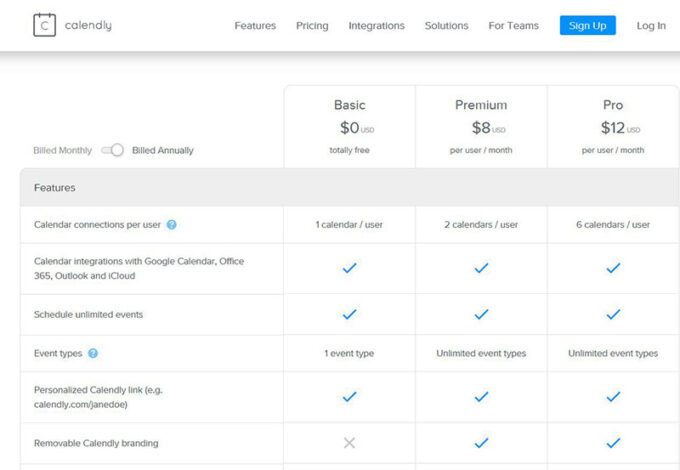Expand the Solutions navigation item
The width and height of the screenshot is (680, 470).
pos(446,26)
